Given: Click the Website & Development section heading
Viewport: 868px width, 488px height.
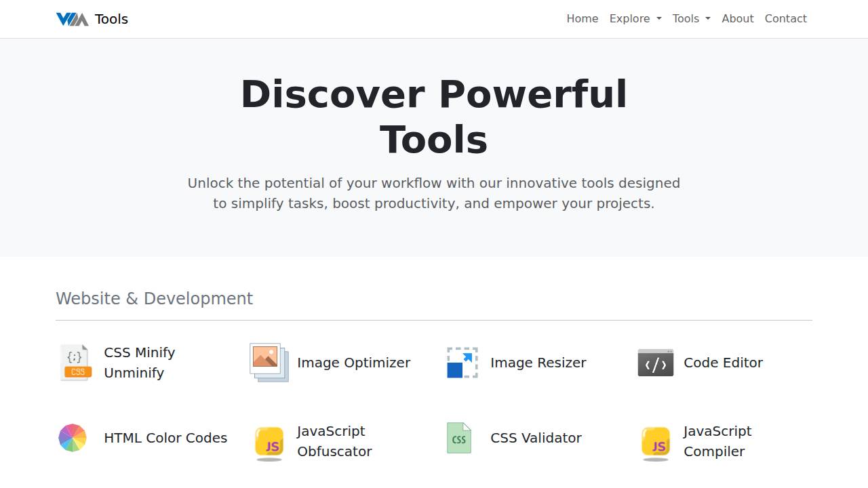Looking at the screenshot, I should click(154, 298).
